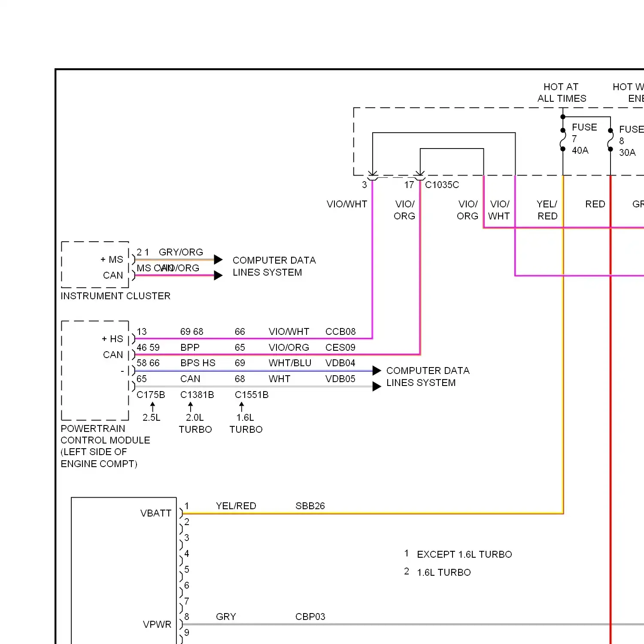The width and height of the screenshot is (644, 644).
Task: Select connector label 'C1381B'
Action: click(197, 395)
